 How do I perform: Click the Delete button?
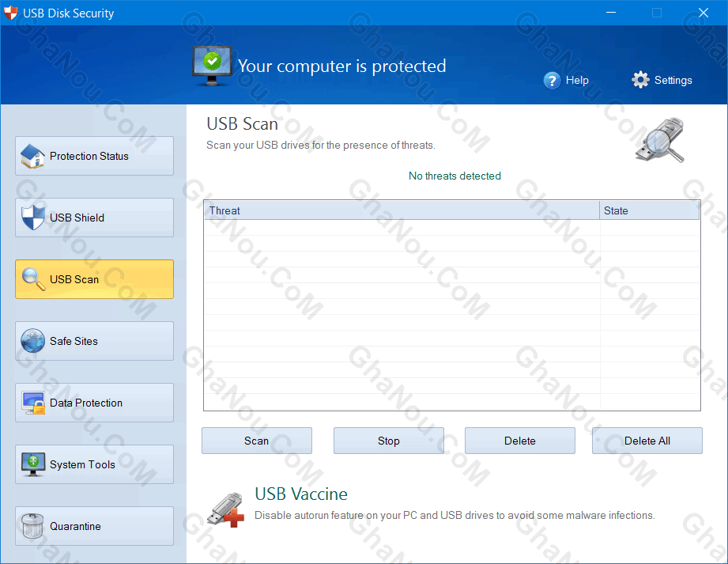(x=520, y=441)
